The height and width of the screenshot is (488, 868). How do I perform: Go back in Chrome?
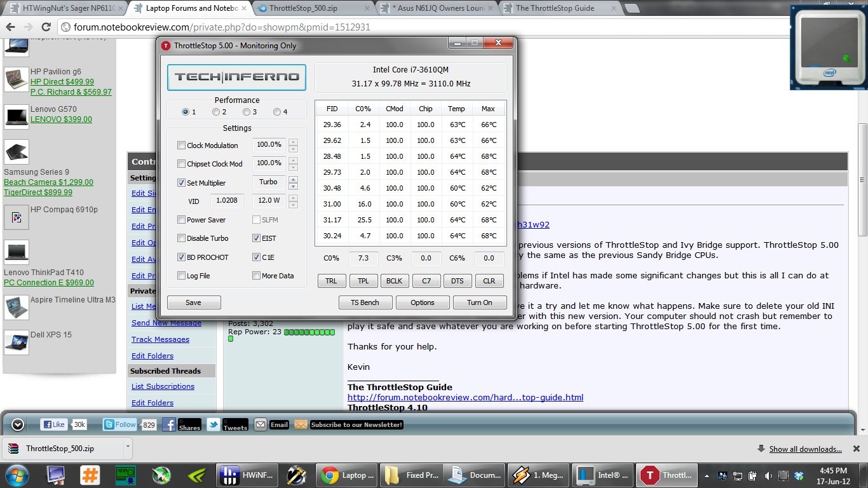[x=10, y=27]
